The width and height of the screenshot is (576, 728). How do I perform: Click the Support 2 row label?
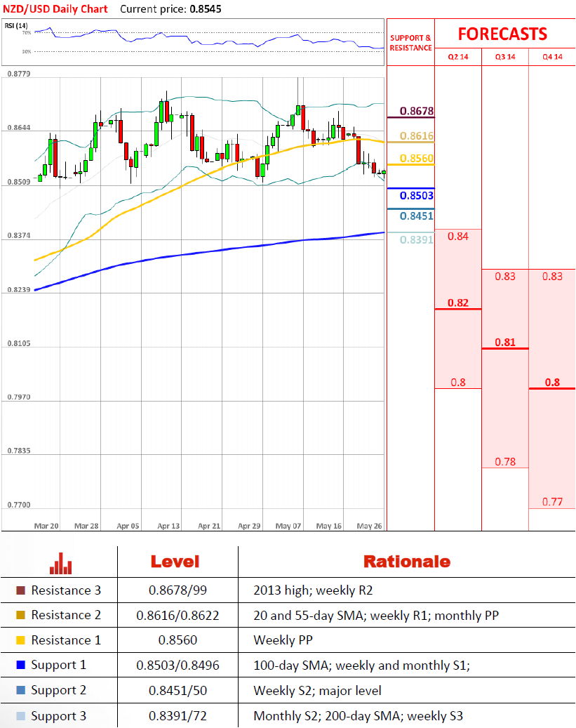pyautogui.click(x=58, y=690)
